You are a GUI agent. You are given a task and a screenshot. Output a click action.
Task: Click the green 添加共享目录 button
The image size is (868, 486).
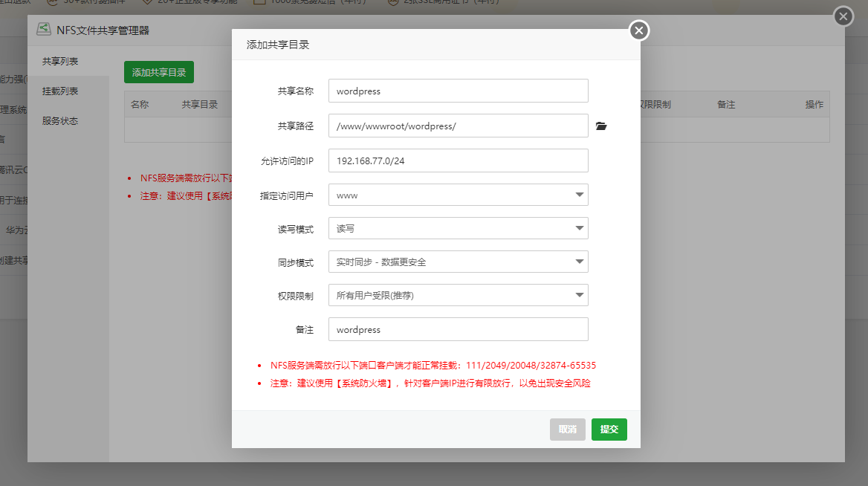coord(158,72)
